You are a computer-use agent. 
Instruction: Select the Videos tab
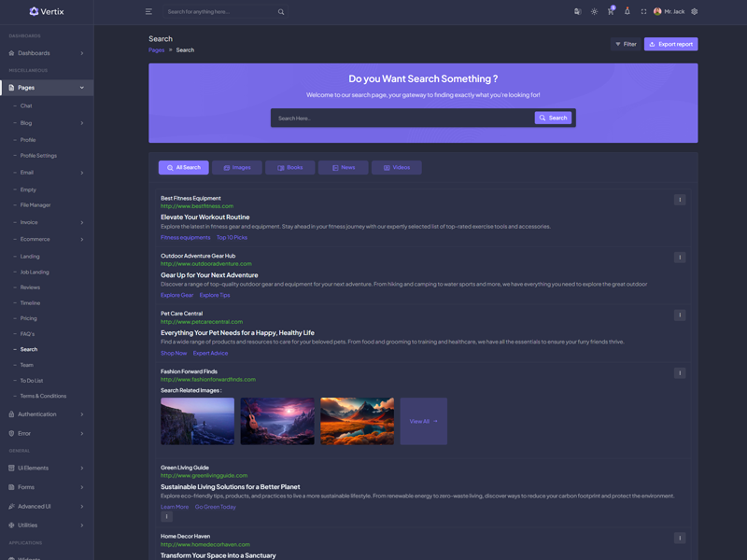(397, 168)
